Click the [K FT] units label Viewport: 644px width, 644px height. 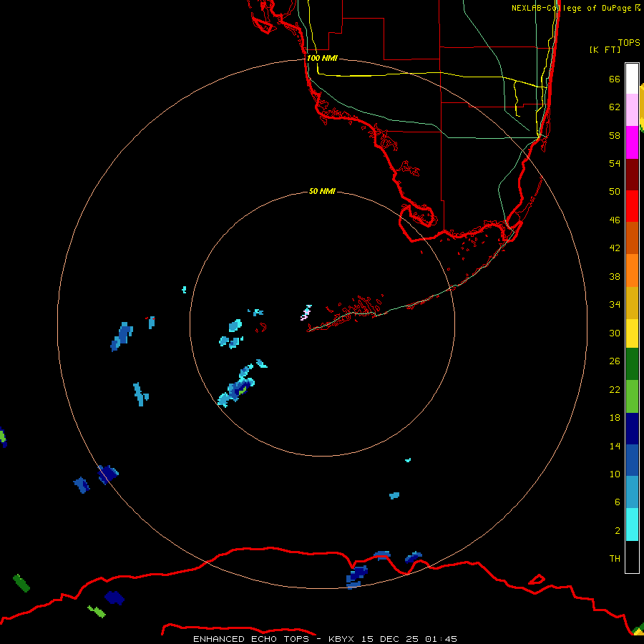(605, 50)
